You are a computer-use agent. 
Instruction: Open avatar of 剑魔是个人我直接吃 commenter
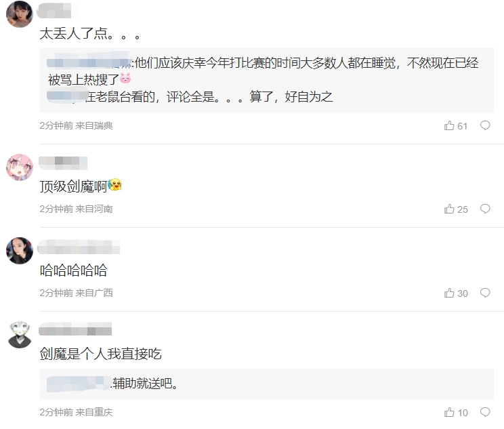click(x=20, y=334)
